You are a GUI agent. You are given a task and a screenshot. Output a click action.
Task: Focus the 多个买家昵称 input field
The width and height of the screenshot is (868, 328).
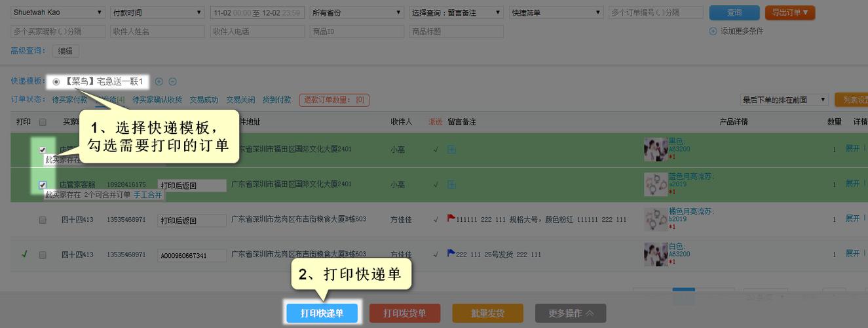(x=58, y=31)
